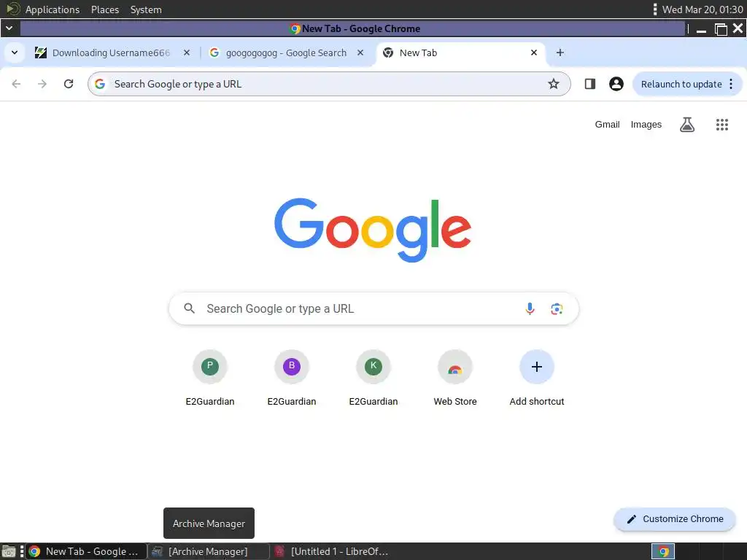The image size is (747, 560).
Task: Open the Gmail link
Action: click(x=607, y=125)
